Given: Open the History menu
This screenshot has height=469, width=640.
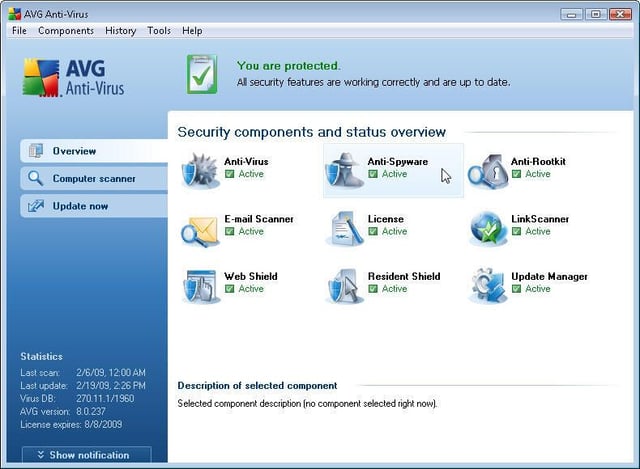Looking at the screenshot, I should [120, 31].
